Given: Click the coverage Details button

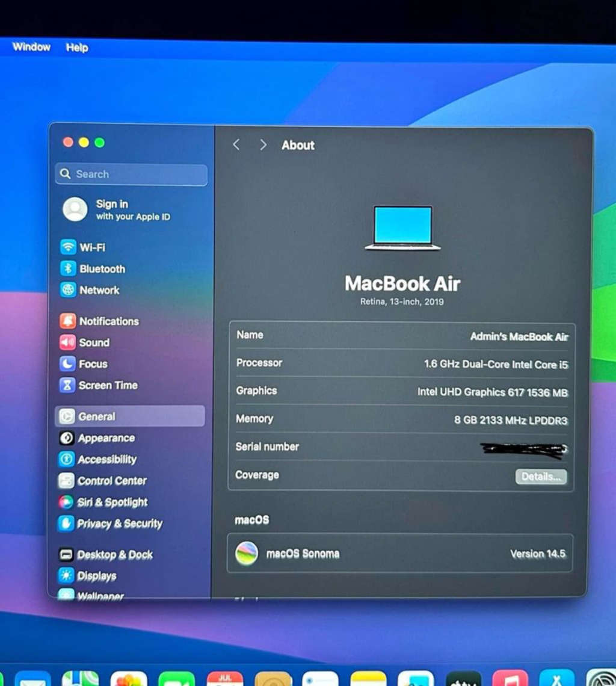Looking at the screenshot, I should [540, 477].
